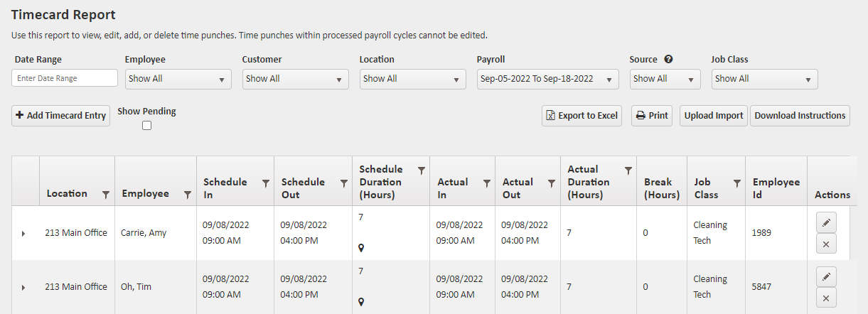Click the Source help question mark icon
This screenshot has height=314, width=868.
[x=668, y=60]
